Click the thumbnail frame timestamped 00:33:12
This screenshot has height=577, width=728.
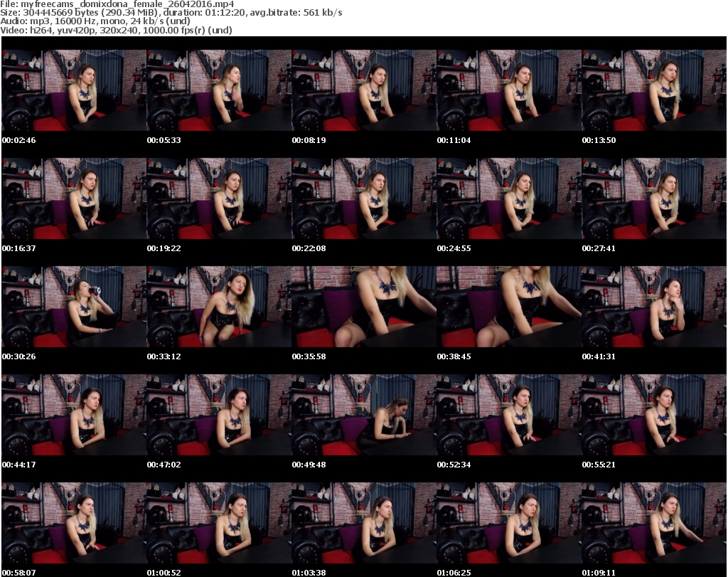[219, 307]
